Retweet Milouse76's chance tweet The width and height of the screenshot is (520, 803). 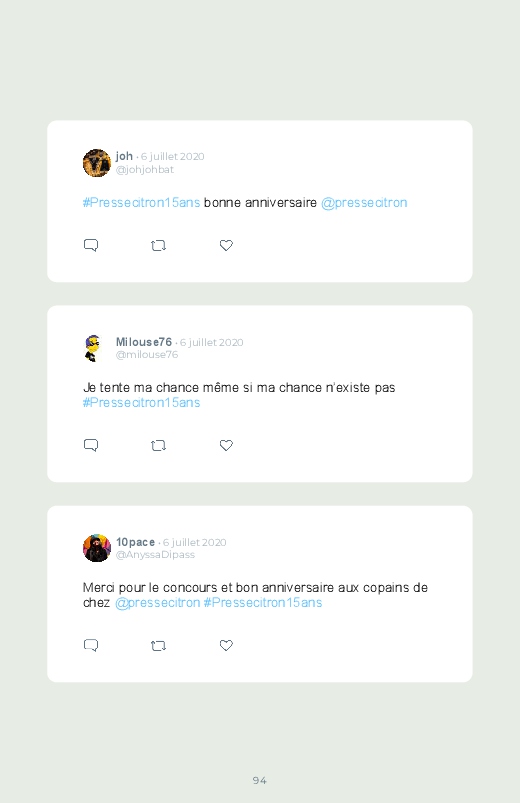coord(158,446)
